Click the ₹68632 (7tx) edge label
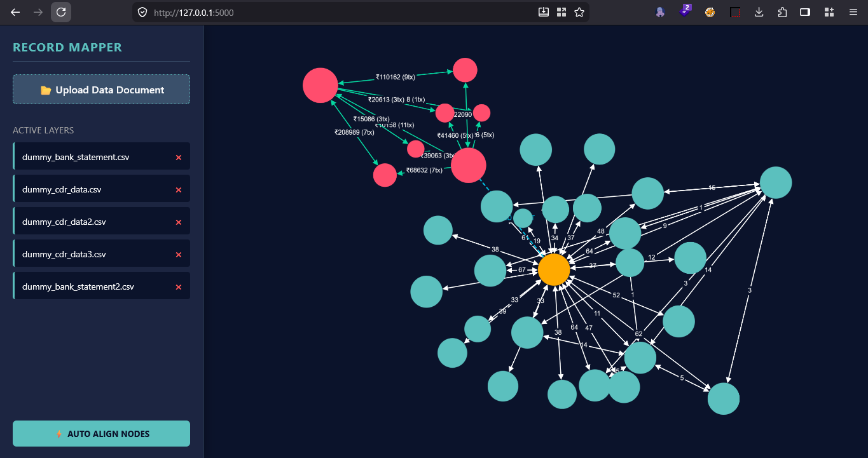This screenshot has height=458, width=868. pyautogui.click(x=424, y=170)
